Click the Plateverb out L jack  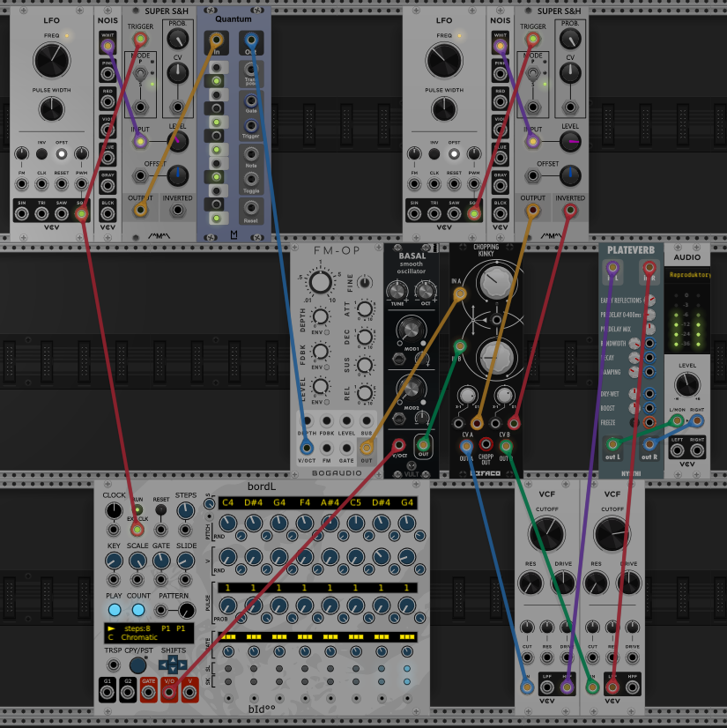tap(612, 444)
